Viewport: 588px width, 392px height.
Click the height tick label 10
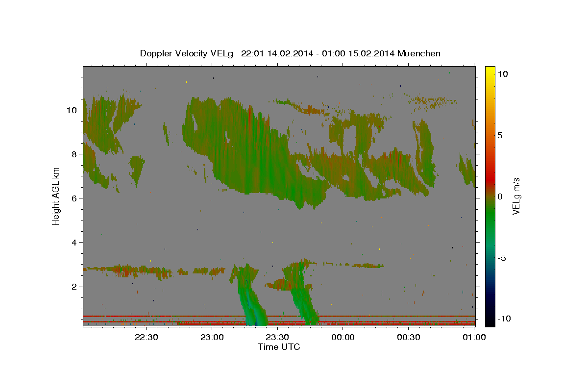73,110
